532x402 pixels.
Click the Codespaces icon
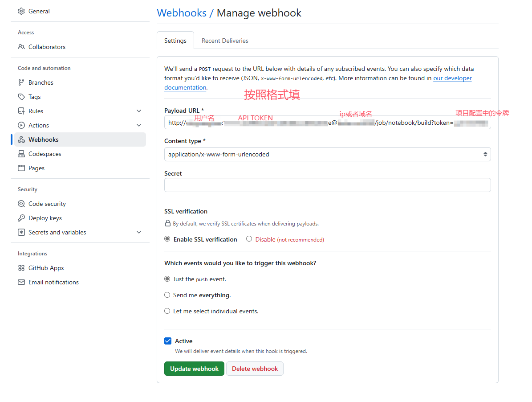click(x=21, y=154)
